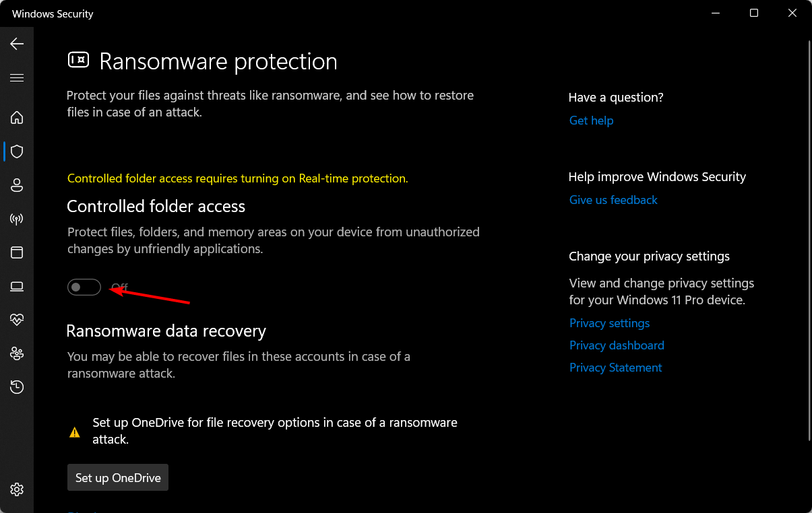Open Device performance & health heart icon
Viewport: 812px width, 513px height.
(17, 320)
